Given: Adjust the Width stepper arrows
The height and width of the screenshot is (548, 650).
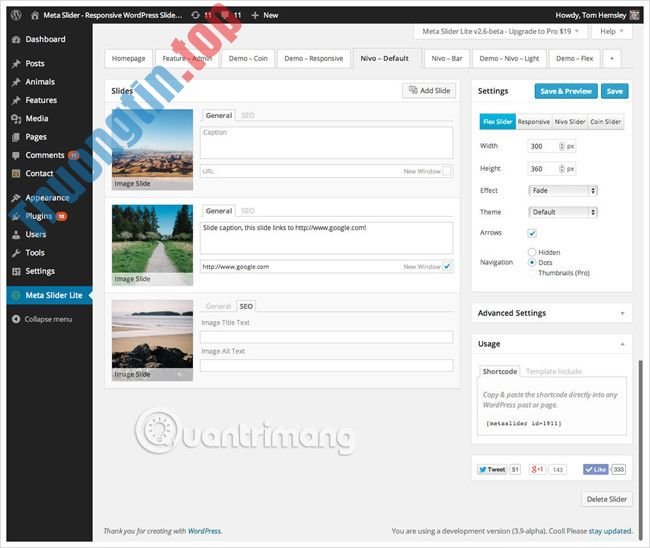Looking at the screenshot, I should [x=562, y=146].
